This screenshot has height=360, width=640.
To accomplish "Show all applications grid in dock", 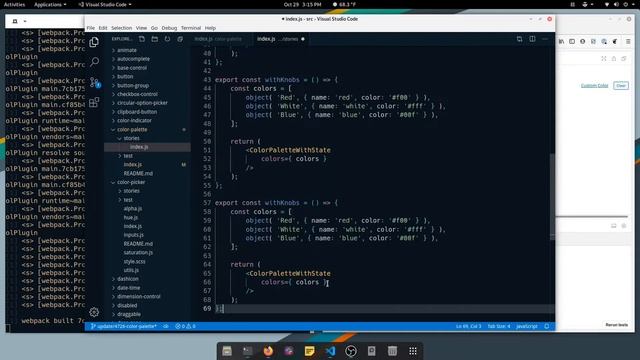I will point(413,351).
